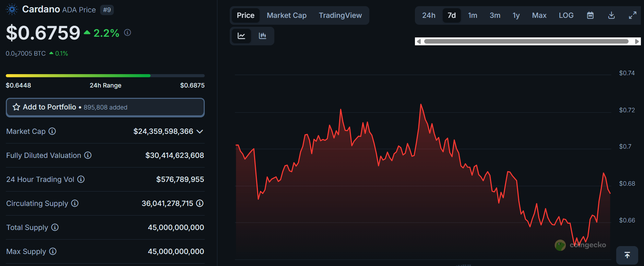This screenshot has width=644, height=266.
Task: Open the Max Supply info icon
Action: [53, 251]
